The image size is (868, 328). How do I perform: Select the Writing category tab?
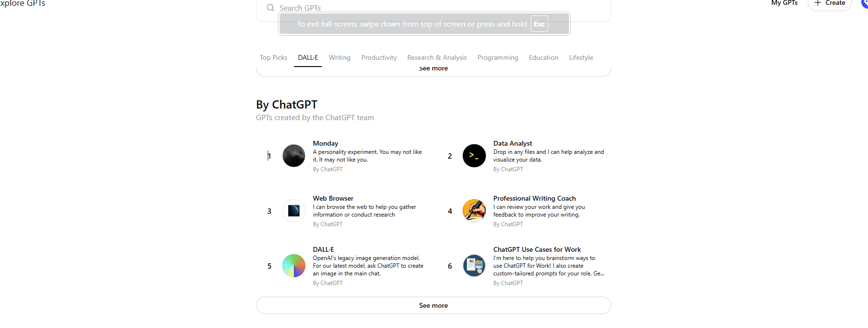(339, 57)
